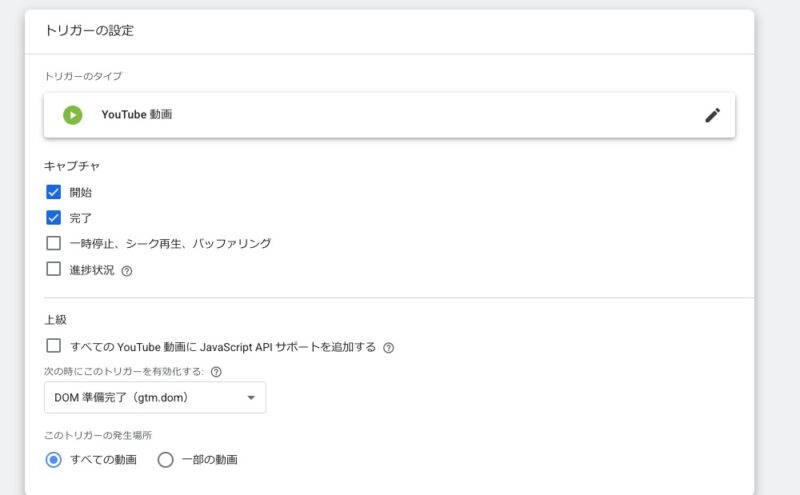
Task: Enable the 進捗状況 checkbox
Action: (x=54, y=269)
